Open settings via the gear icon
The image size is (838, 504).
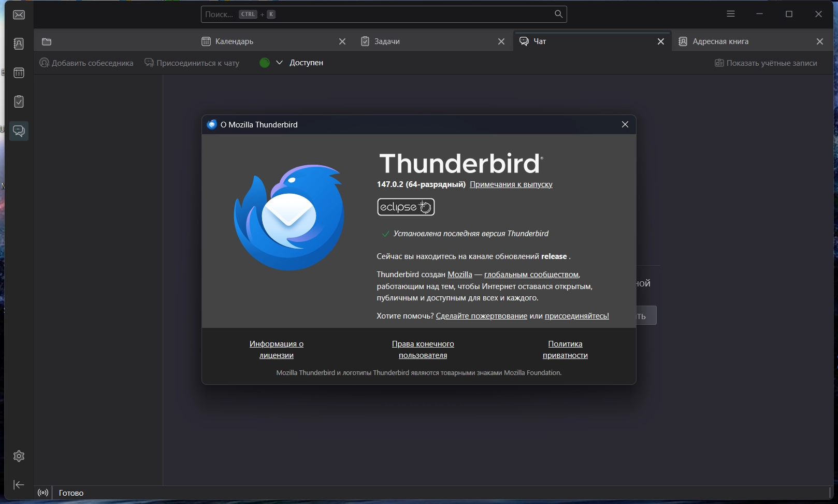click(19, 456)
